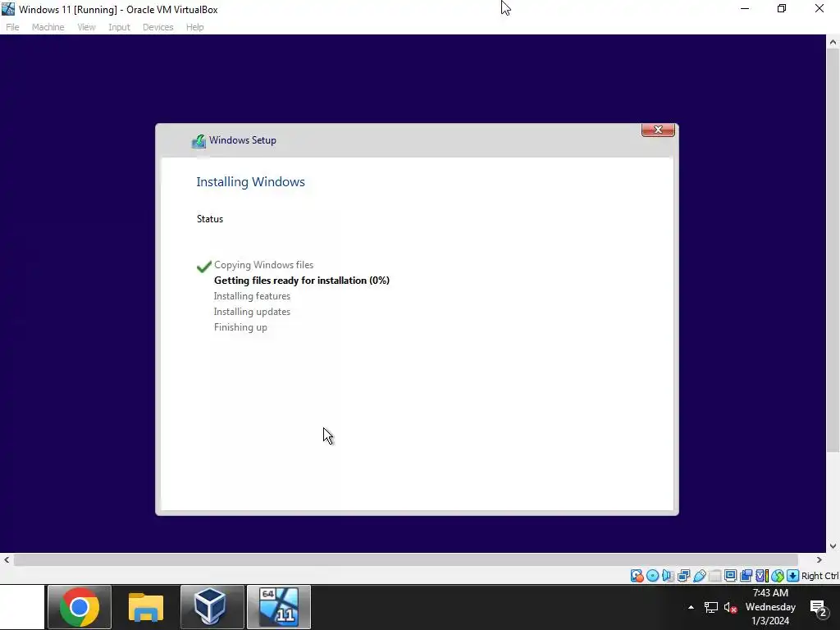Click the optical disc status icon

click(x=652, y=576)
